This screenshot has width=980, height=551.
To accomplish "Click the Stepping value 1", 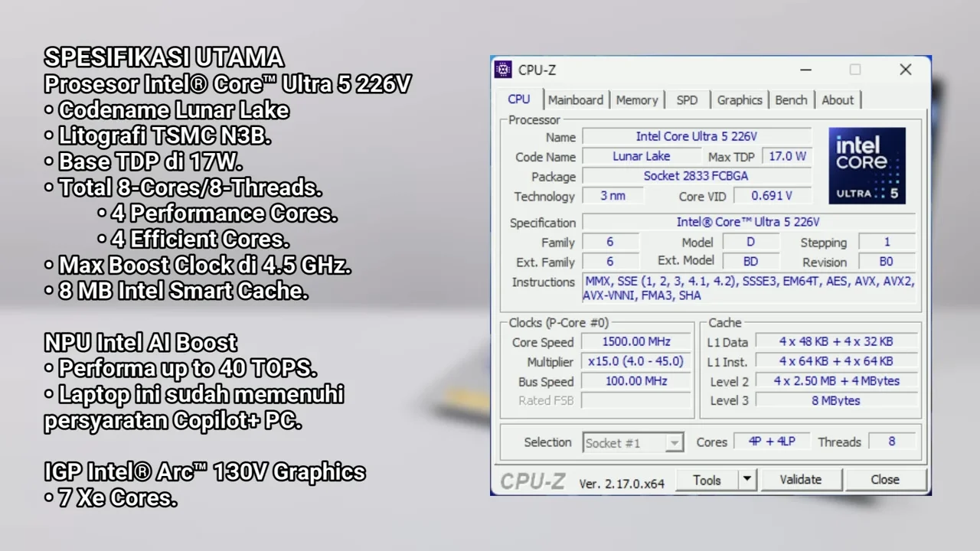I will [887, 242].
